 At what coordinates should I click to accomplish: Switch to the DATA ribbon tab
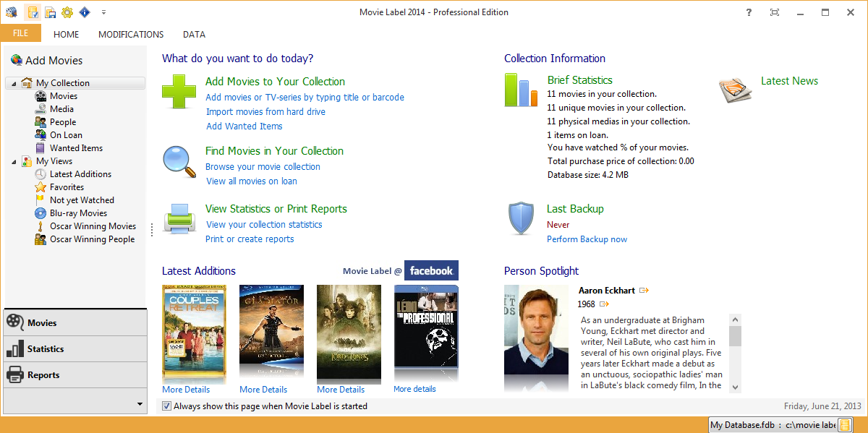[x=194, y=34]
